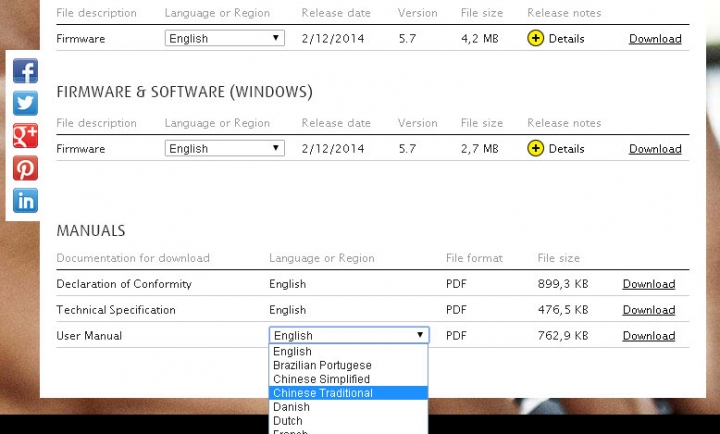Expand Details plus icon for 2,7 MB firmware
This screenshot has height=434, width=720.
[x=535, y=148]
